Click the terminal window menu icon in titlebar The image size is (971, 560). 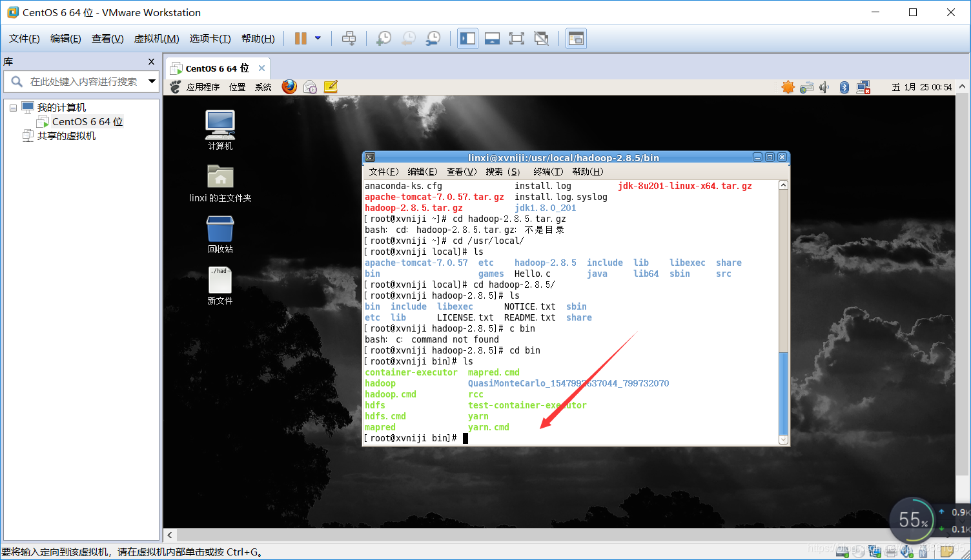(x=369, y=157)
